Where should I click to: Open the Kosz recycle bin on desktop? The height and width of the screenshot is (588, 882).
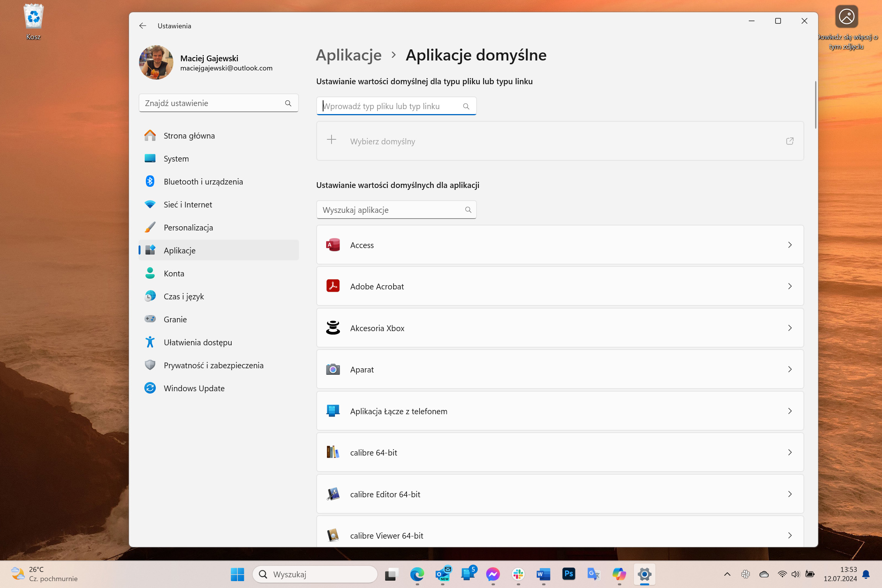click(34, 22)
